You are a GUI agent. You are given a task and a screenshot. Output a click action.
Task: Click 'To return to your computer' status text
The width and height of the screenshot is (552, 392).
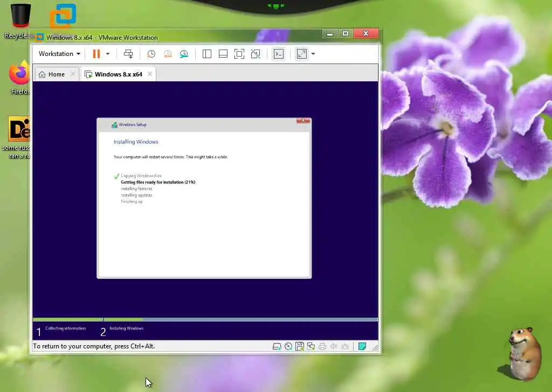coord(94,346)
